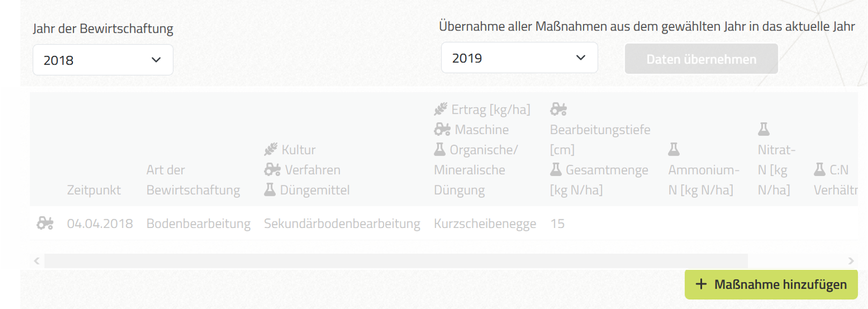This screenshot has height=309, width=868.
Task: Open the 2019 target year dropdown
Action: tap(519, 58)
